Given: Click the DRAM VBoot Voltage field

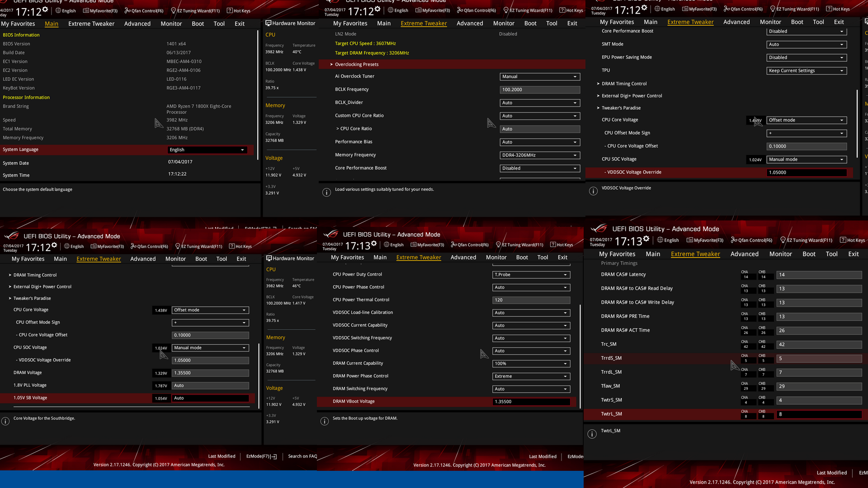Looking at the screenshot, I should click(531, 401).
